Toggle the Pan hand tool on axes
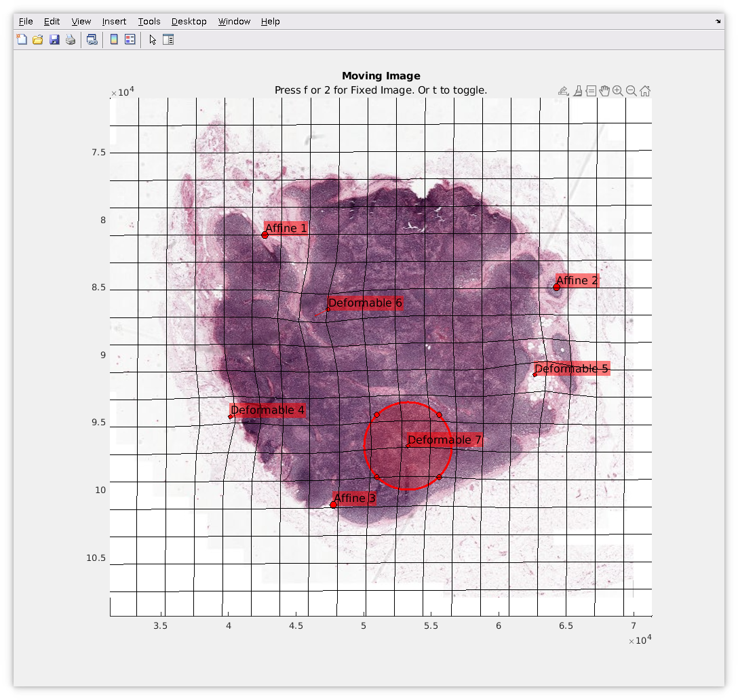Viewport: 738px width, 700px height. (x=604, y=91)
